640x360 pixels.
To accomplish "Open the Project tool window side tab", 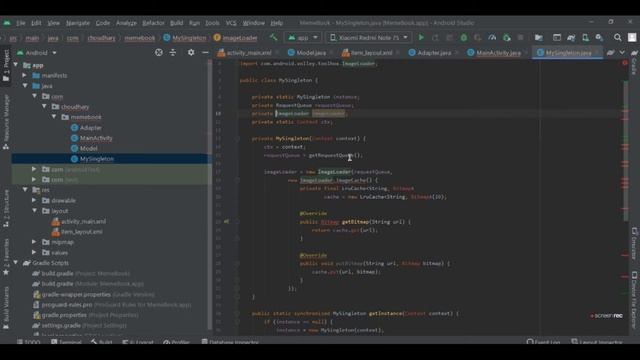I will pos(6,65).
